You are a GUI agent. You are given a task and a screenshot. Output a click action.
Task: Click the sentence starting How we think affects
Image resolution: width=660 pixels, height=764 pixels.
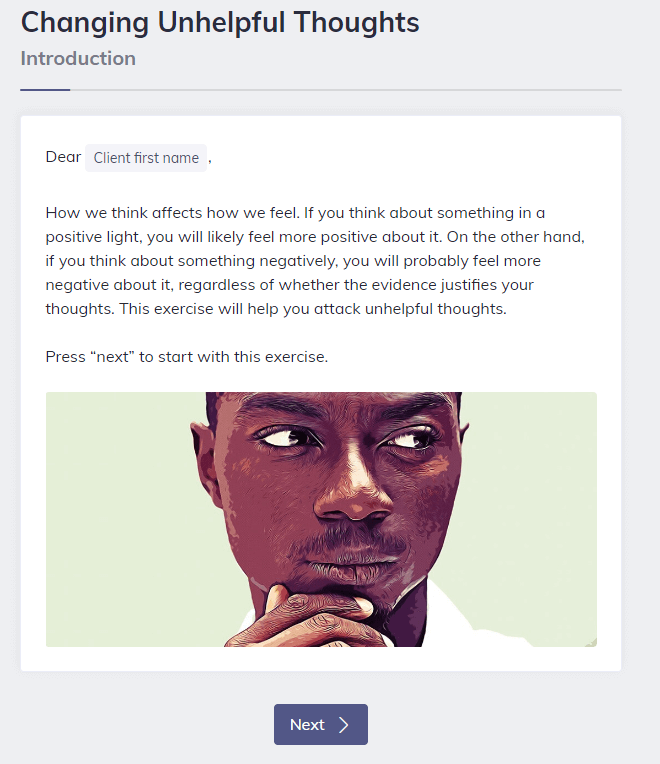[x=172, y=213]
